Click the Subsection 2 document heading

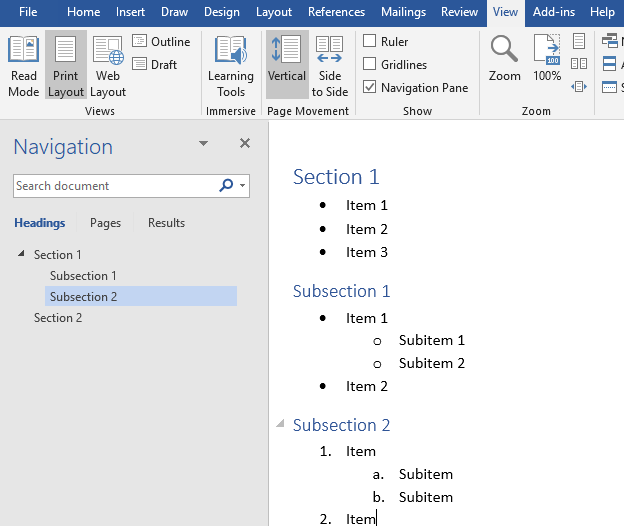point(341,425)
